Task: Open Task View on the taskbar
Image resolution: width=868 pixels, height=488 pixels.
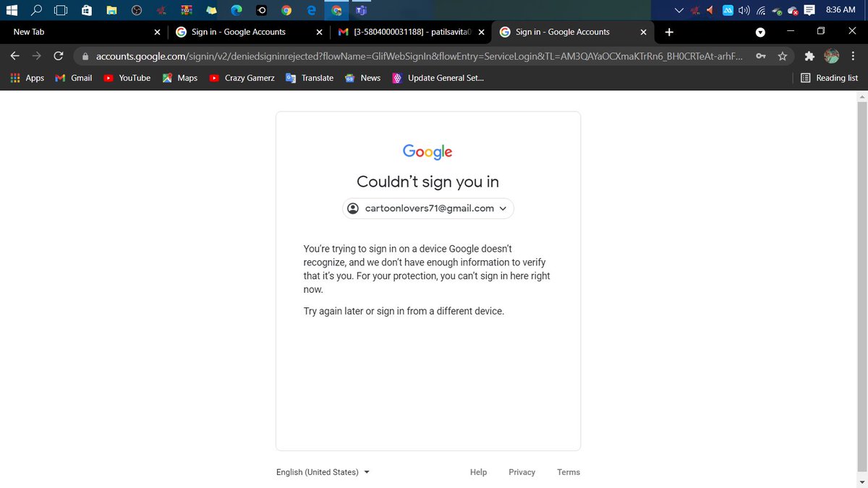Action: [61, 10]
